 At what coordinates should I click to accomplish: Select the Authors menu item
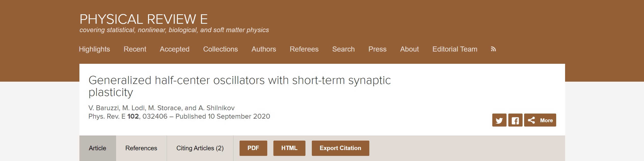(264, 49)
